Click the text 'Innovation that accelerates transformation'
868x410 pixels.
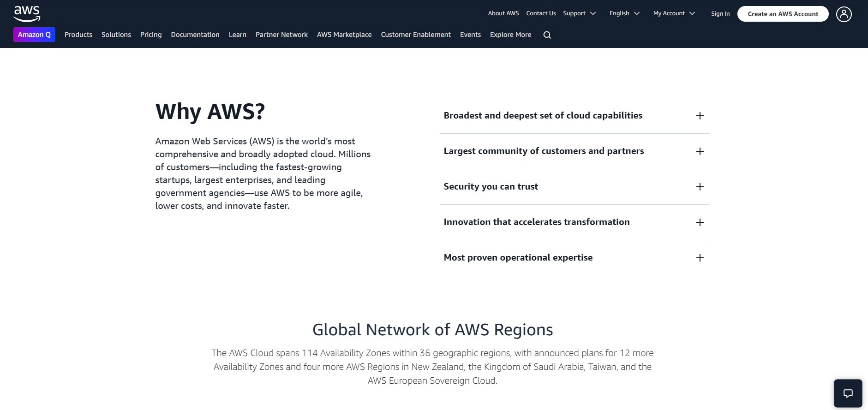pos(537,222)
